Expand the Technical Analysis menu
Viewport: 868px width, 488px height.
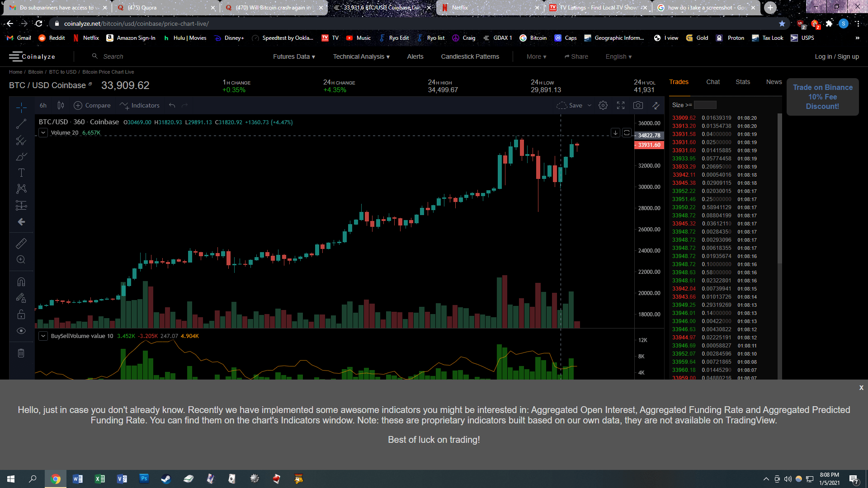point(361,56)
